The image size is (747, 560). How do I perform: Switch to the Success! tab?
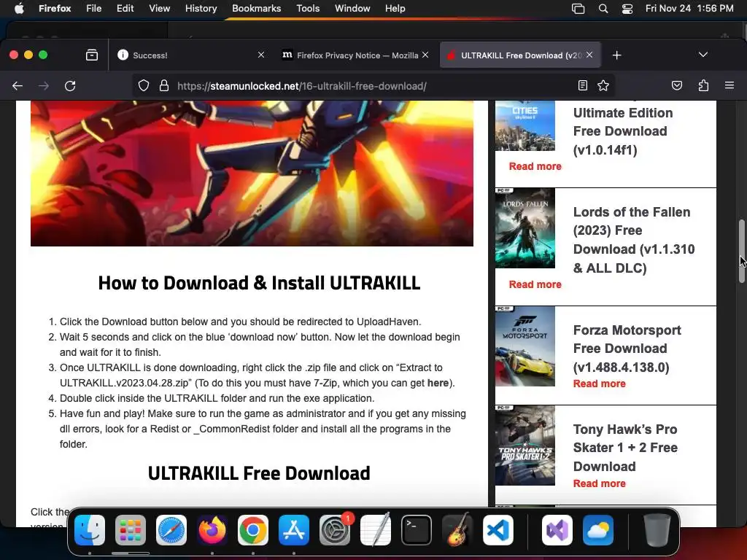tap(190, 55)
